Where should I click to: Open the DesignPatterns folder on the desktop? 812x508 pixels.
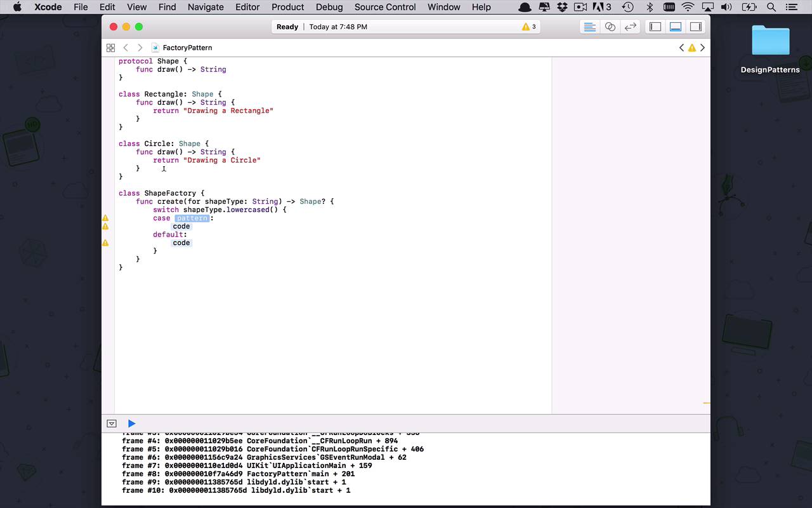tap(770, 49)
